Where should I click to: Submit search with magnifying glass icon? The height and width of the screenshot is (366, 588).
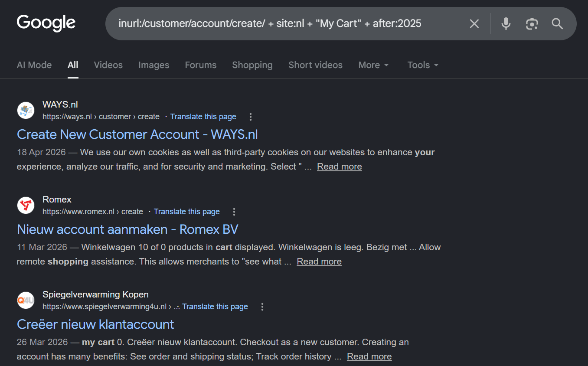point(558,23)
